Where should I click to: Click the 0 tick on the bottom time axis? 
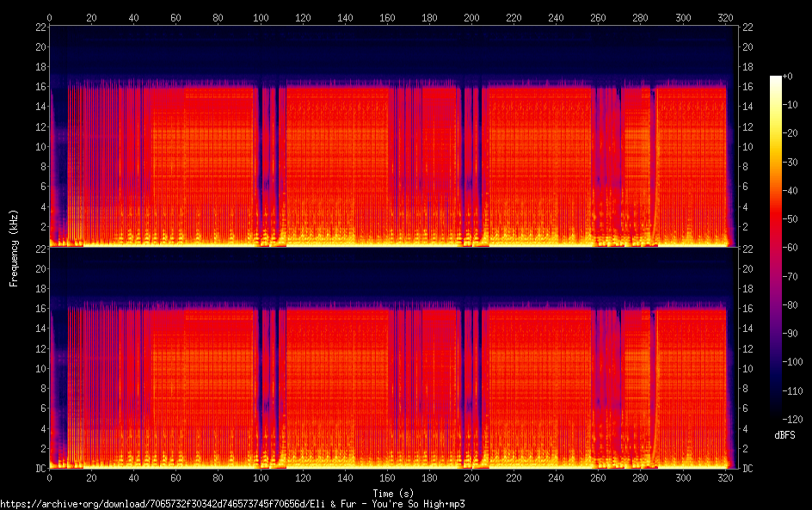click(x=49, y=477)
